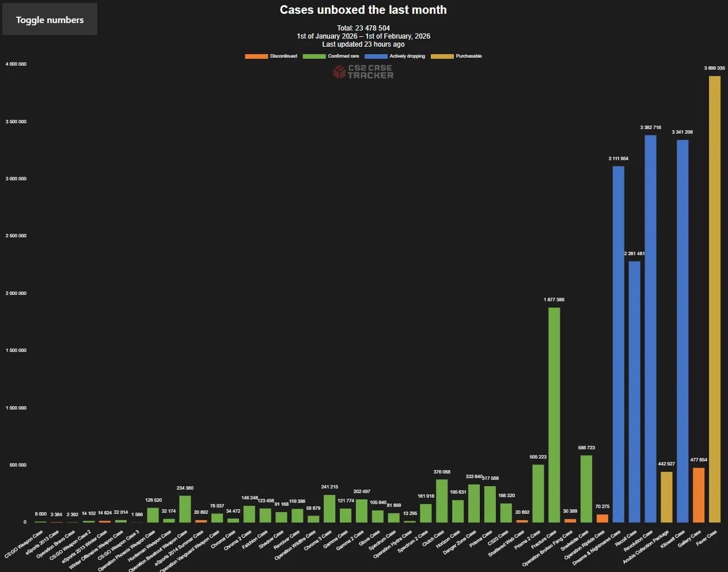Select the Kilowatt Case bar
Viewport: 728px width, 572px height.
tap(682, 331)
